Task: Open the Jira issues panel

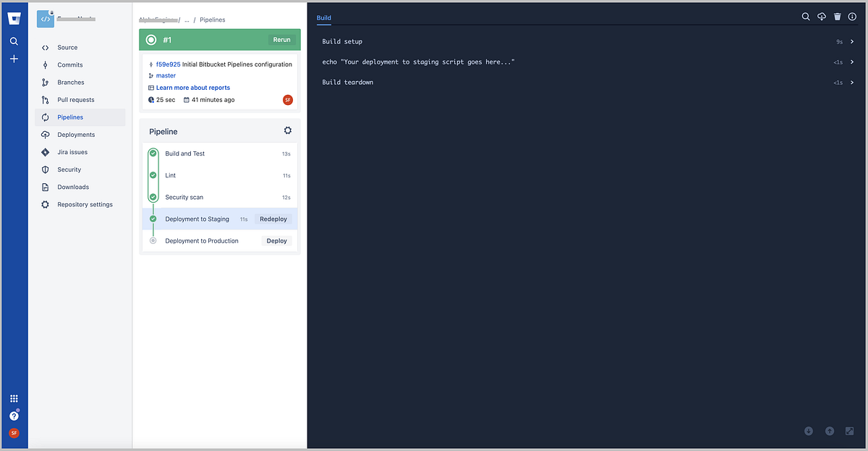Action: [x=71, y=151]
